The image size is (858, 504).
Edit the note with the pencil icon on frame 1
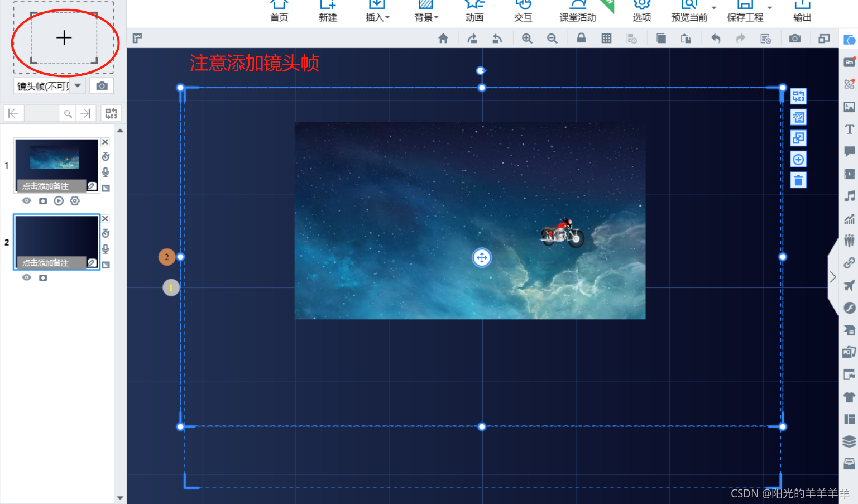92,186
